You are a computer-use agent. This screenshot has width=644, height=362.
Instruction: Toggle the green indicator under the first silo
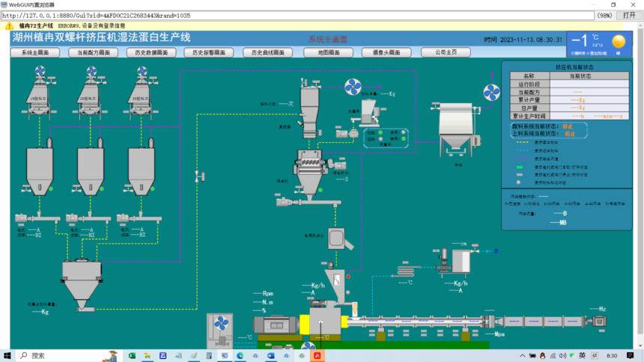tap(51, 188)
